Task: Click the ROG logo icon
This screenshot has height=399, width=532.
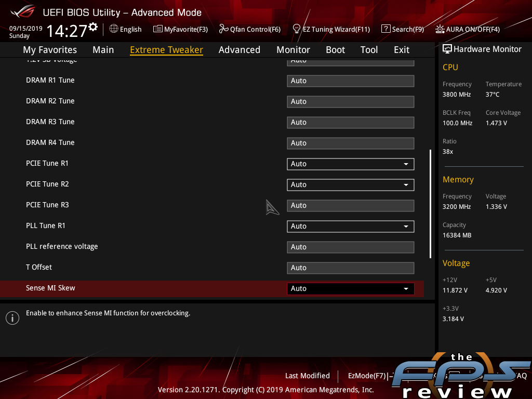Action: [x=23, y=11]
